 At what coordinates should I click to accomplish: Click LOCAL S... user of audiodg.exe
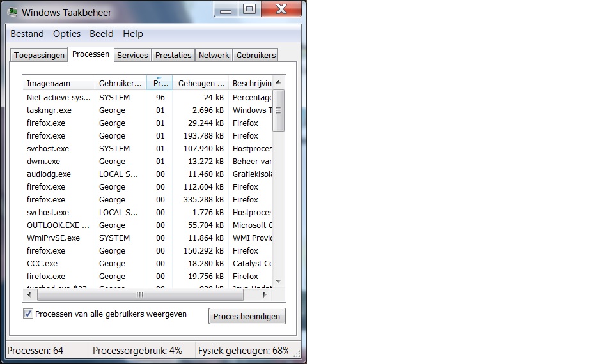(118, 174)
